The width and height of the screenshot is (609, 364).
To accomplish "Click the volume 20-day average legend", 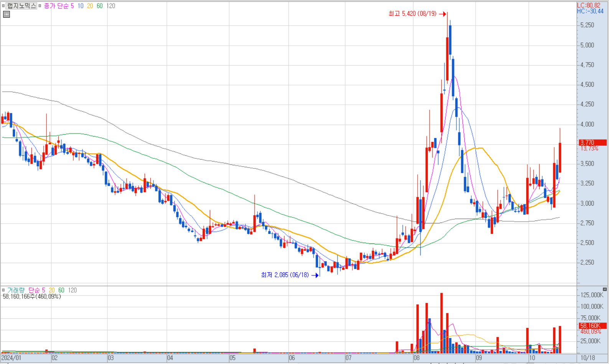I will coord(52,290).
